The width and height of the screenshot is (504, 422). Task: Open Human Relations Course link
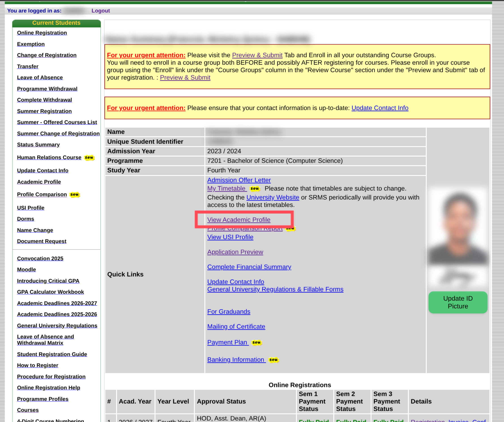[x=49, y=157]
